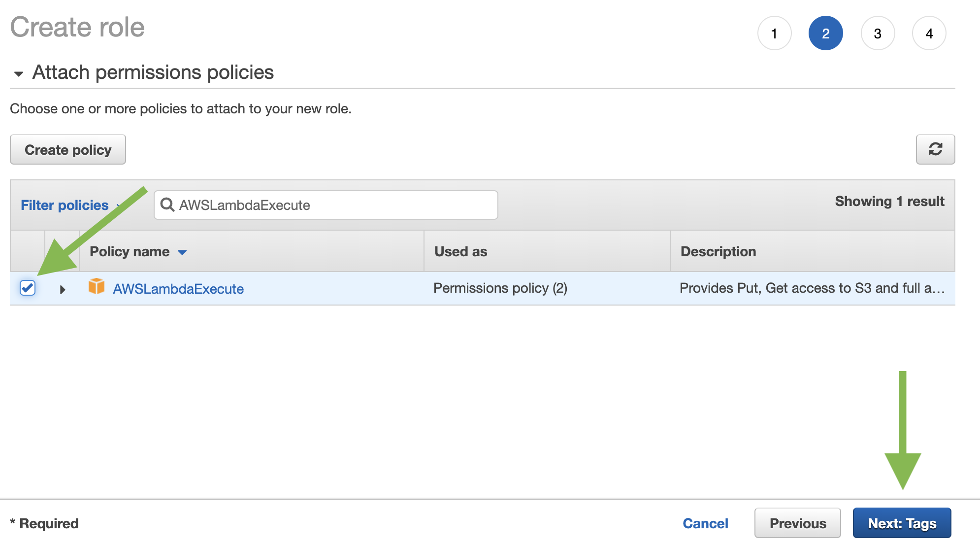Click the magnifying glass search icon

[167, 205]
